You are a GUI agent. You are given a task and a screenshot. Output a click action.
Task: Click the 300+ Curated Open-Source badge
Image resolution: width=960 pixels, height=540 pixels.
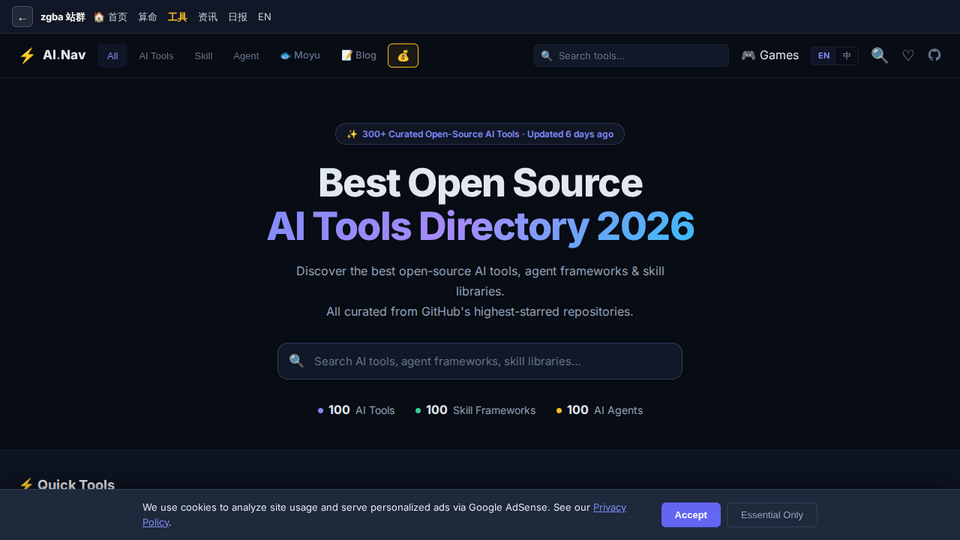point(479,134)
